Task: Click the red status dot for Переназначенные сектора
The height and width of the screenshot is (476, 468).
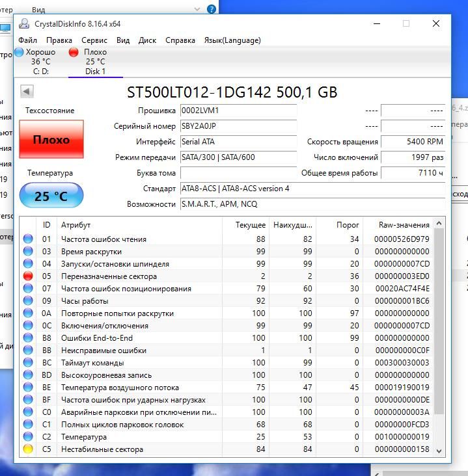Action: [x=28, y=276]
